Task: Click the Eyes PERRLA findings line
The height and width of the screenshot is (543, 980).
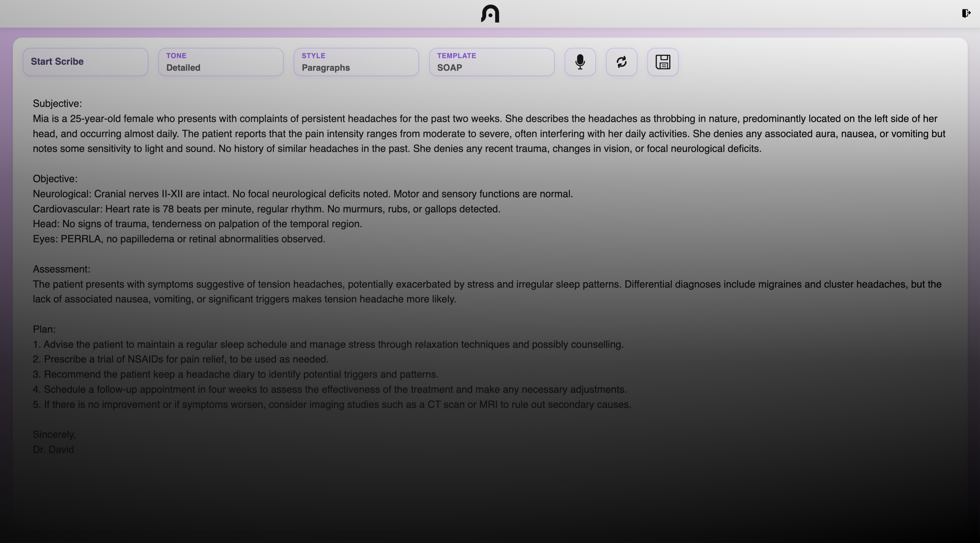Action: tap(179, 239)
